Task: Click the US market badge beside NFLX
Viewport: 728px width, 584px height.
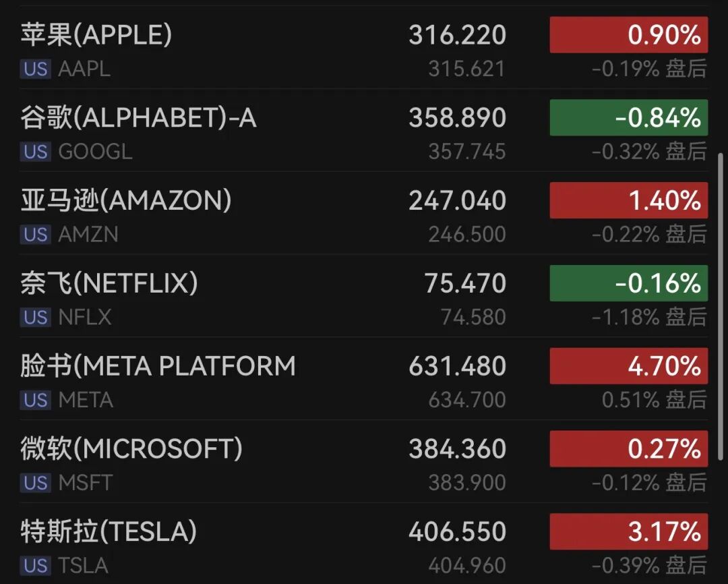Action: pos(35,318)
